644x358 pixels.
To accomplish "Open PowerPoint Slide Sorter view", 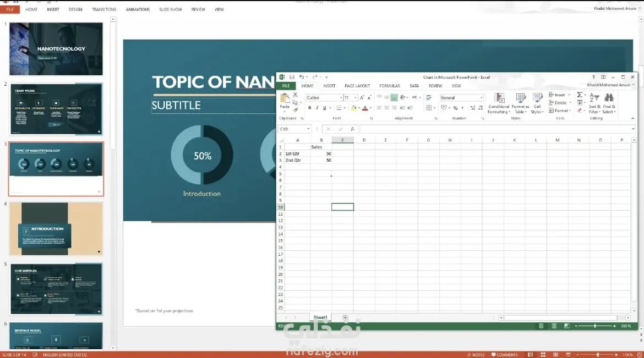I will [543, 354].
